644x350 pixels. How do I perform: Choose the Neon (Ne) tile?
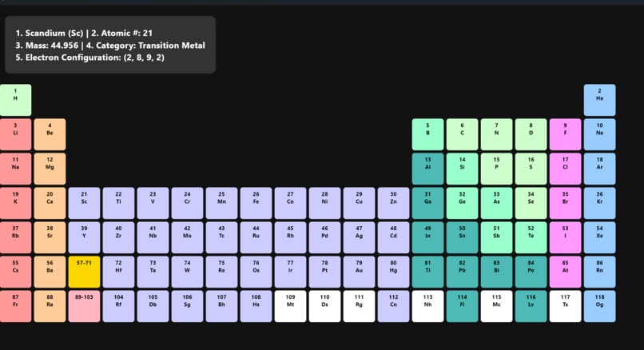(x=599, y=134)
